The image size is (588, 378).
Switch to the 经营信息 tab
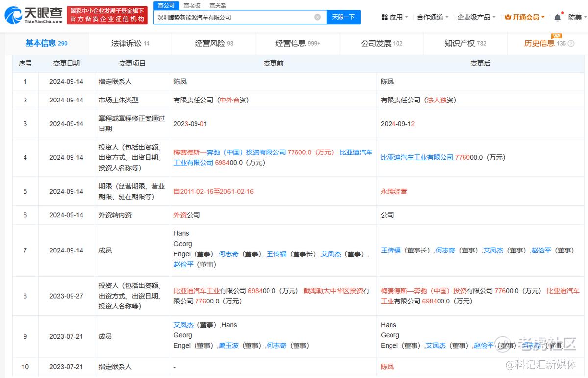pyautogui.click(x=298, y=43)
